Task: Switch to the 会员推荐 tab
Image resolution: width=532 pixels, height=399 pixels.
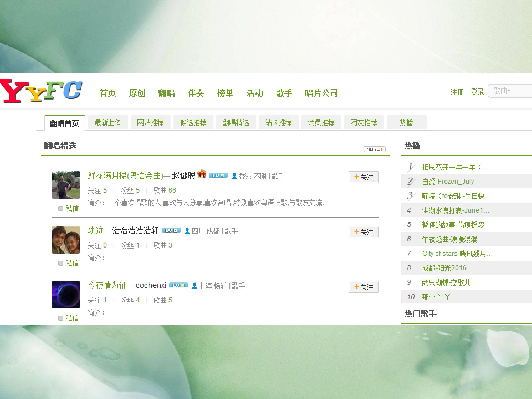Action: click(x=321, y=122)
